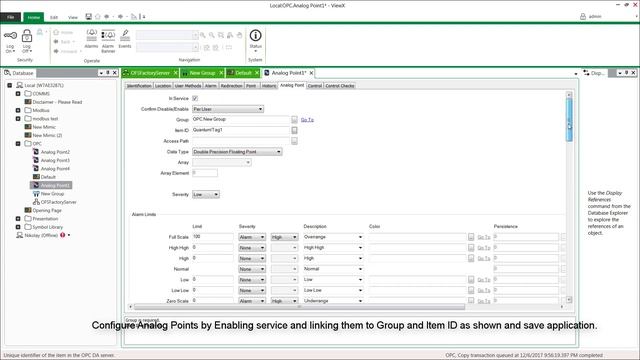Open the File menu
Screen dimensions: 640x360
(x=11, y=17)
